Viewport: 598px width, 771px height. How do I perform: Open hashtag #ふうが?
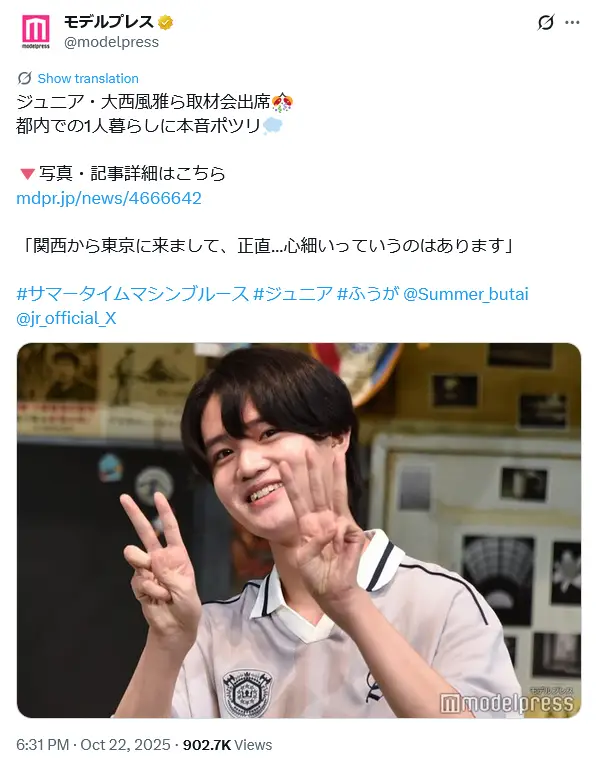coord(368,294)
